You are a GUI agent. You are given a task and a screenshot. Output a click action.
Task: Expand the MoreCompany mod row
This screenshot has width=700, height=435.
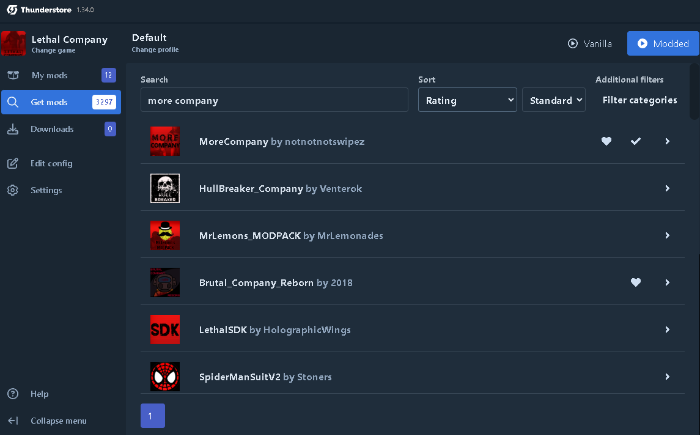(x=667, y=141)
